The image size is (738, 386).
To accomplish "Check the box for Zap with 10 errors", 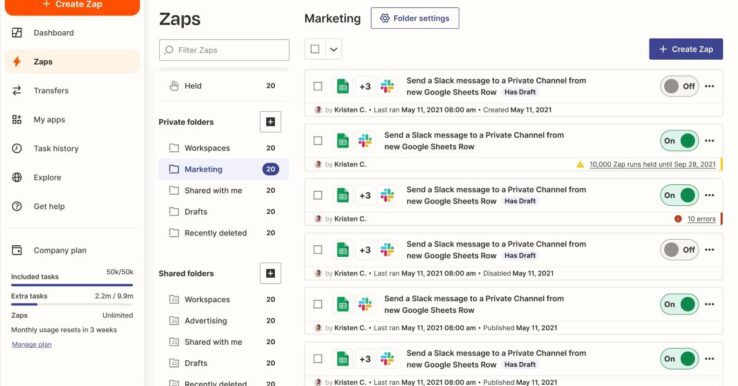I will pos(318,195).
